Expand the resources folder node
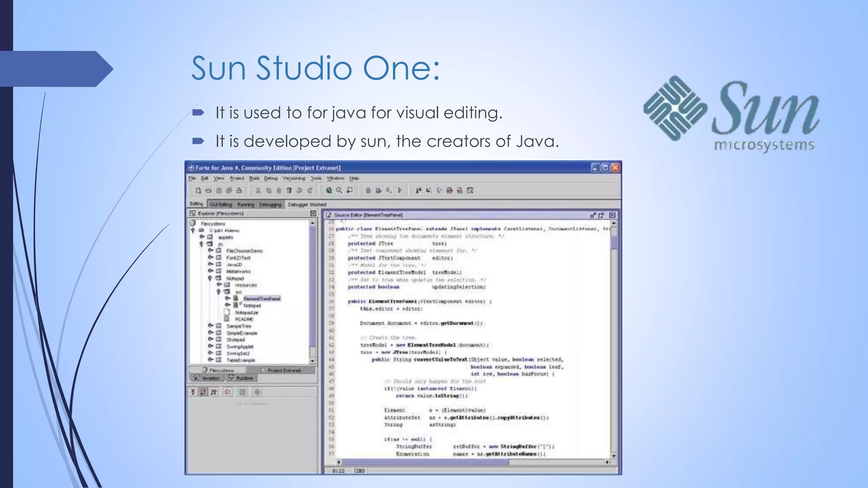 [219, 285]
